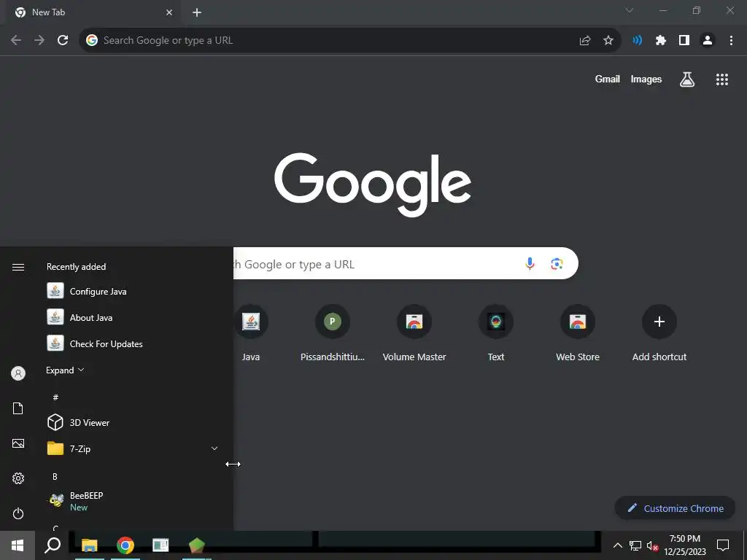The width and height of the screenshot is (747, 560).
Task: Open Pictures from Start sidebar
Action: (18, 443)
